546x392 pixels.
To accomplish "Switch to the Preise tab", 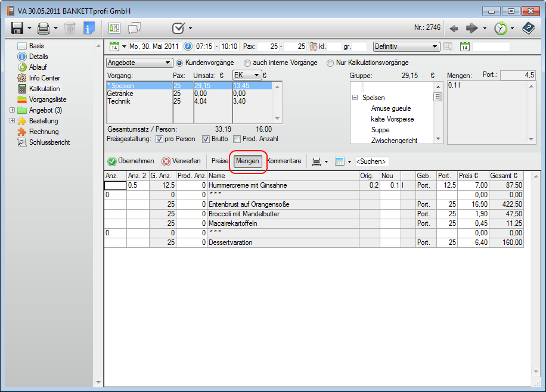I will [x=219, y=161].
